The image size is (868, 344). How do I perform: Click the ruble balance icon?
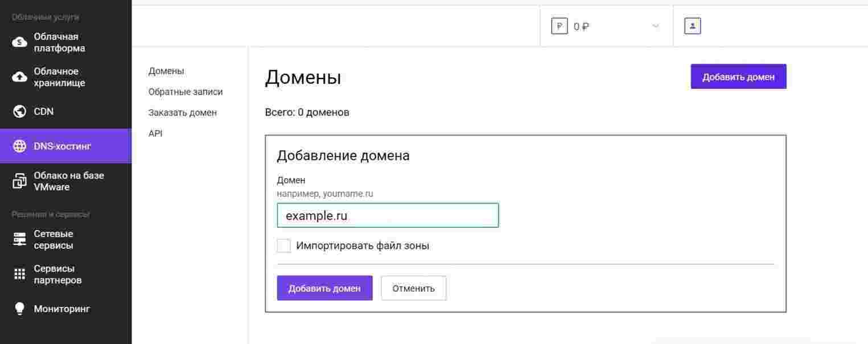tap(560, 26)
